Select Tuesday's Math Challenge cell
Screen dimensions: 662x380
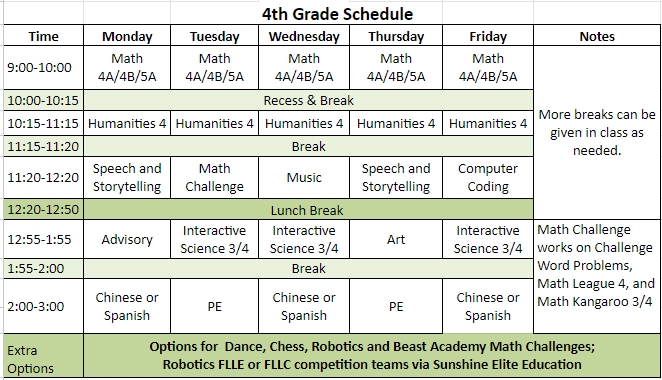(x=214, y=178)
